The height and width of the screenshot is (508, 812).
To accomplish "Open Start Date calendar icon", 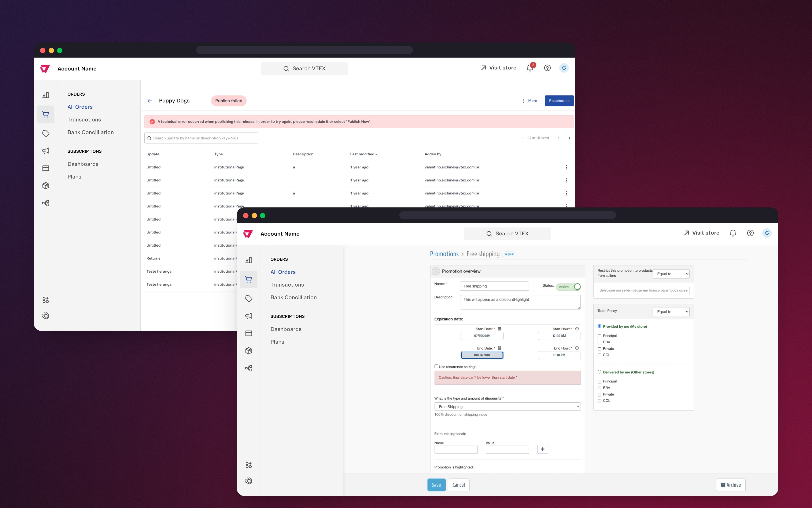I will point(499,329).
